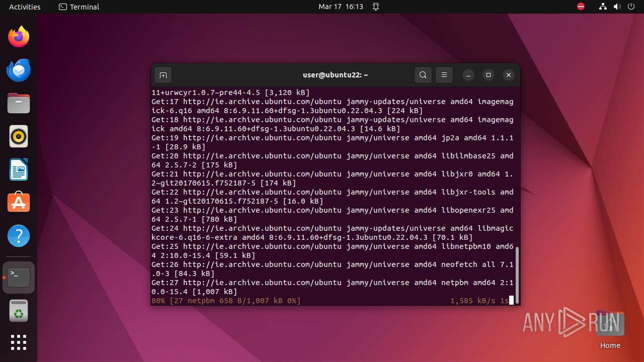Click the download speed 1,585 kB/s text
This screenshot has height=362, width=644.
472,301
